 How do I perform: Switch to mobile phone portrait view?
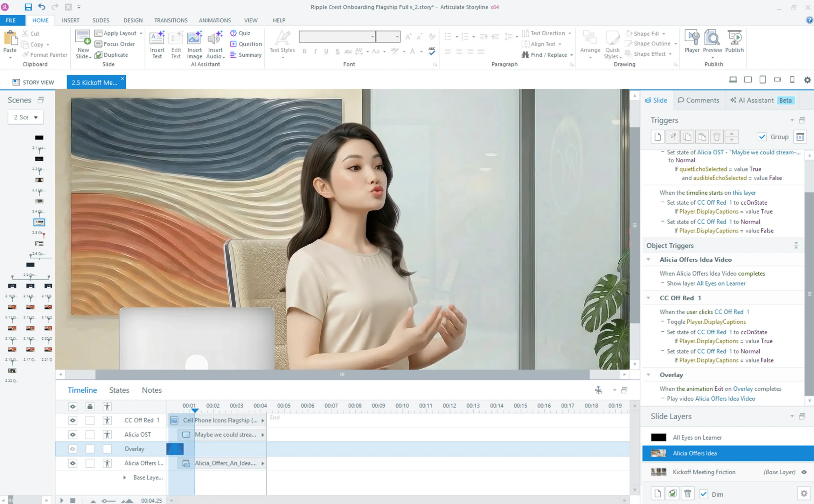(792, 80)
